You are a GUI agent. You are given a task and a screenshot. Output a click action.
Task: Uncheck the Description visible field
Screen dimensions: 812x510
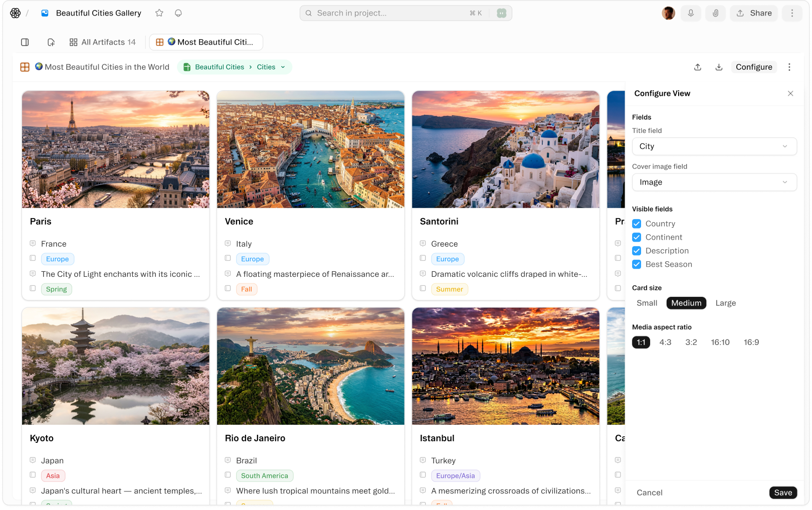[x=637, y=251]
